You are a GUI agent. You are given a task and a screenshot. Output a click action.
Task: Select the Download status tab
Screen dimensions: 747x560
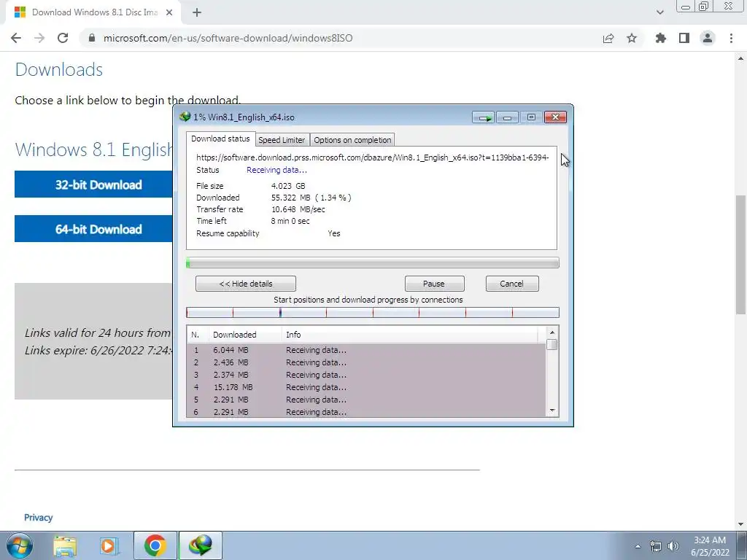[x=220, y=139]
